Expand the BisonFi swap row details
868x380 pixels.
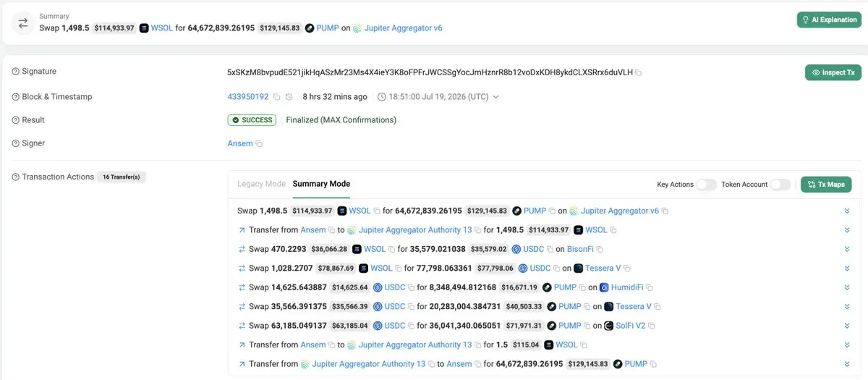click(847, 249)
